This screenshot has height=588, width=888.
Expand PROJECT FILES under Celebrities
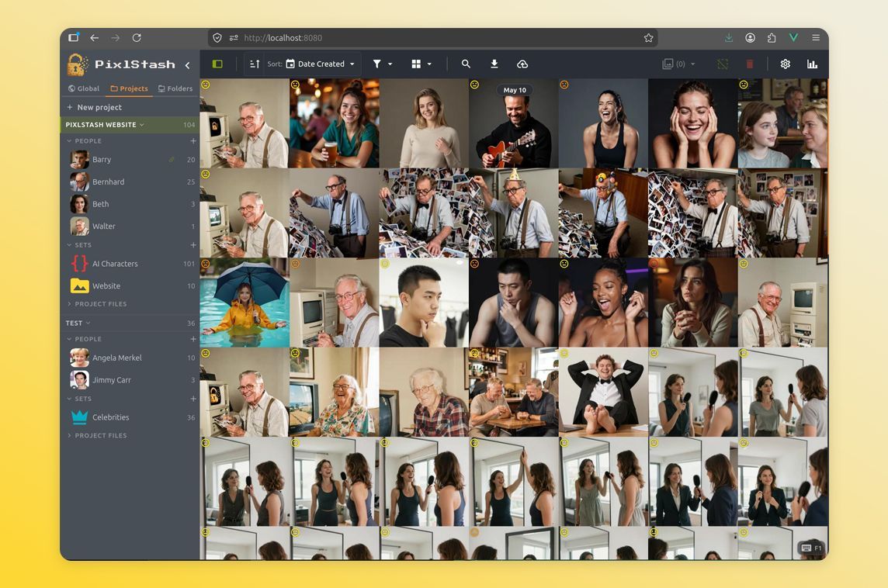97,435
